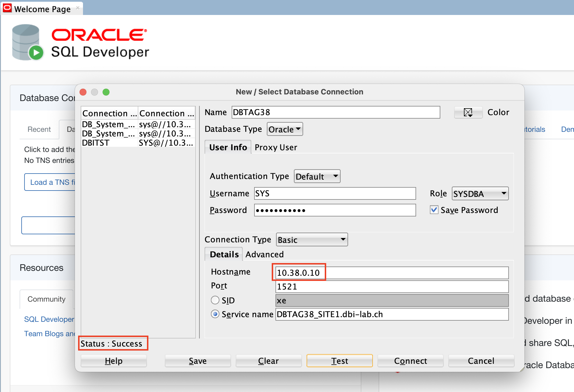Open the Team Blogs link
574x392 pixels.
pyautogui.click(x=50, y=334)
